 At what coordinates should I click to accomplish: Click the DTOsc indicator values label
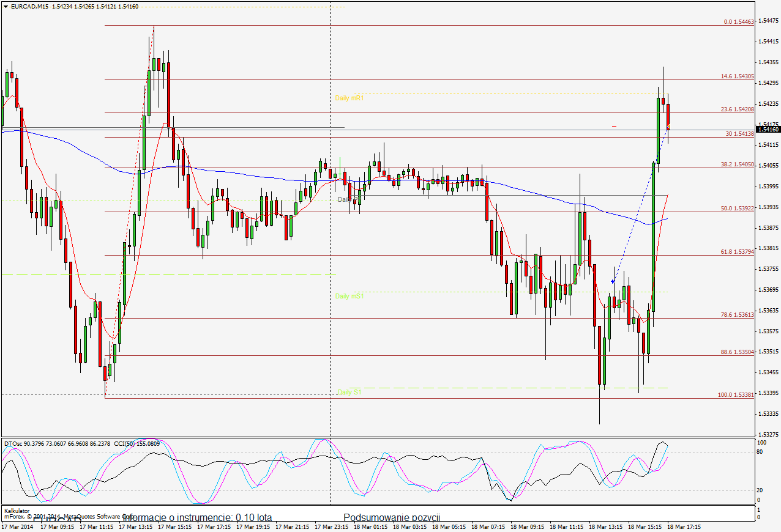coord(58,443)
